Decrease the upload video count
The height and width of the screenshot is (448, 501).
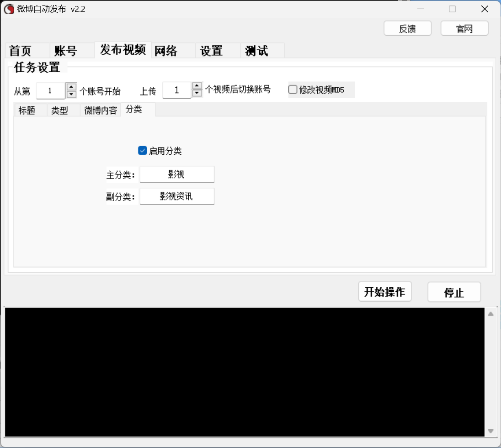tap(197, 94)
